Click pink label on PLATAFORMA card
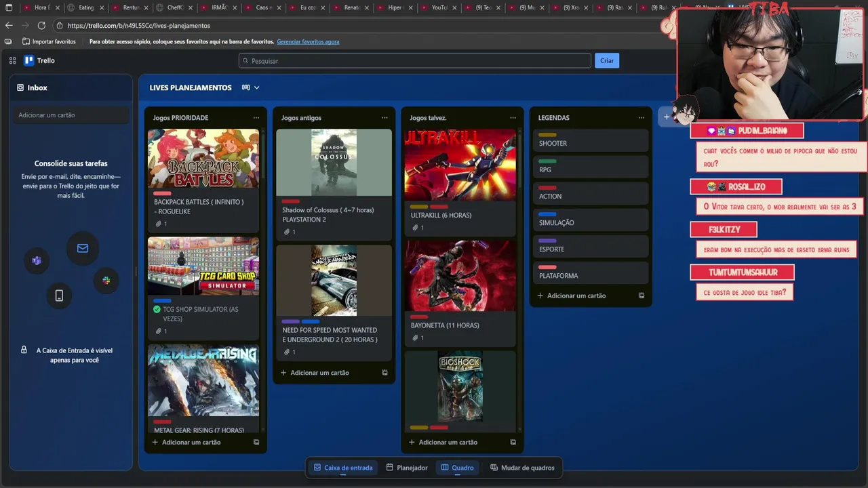Image resolution: width=868 pixels, height=488 pixels. click(547, 267)
